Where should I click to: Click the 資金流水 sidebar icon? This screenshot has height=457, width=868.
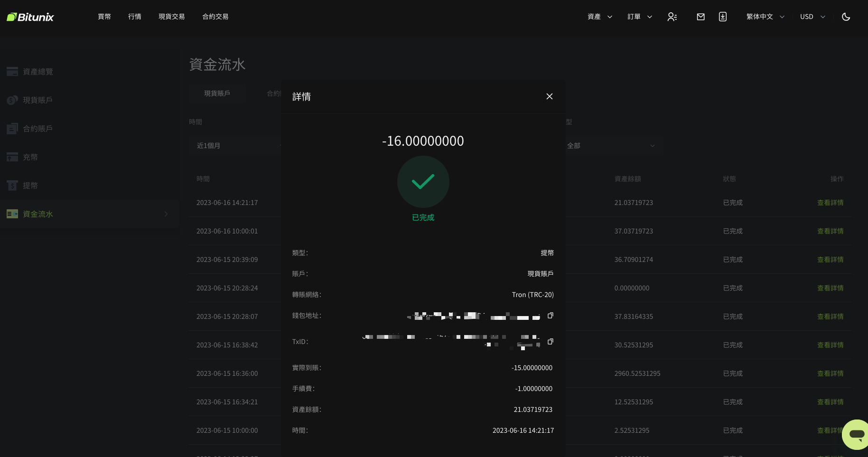pyautogui.click(x=12, y=214)
